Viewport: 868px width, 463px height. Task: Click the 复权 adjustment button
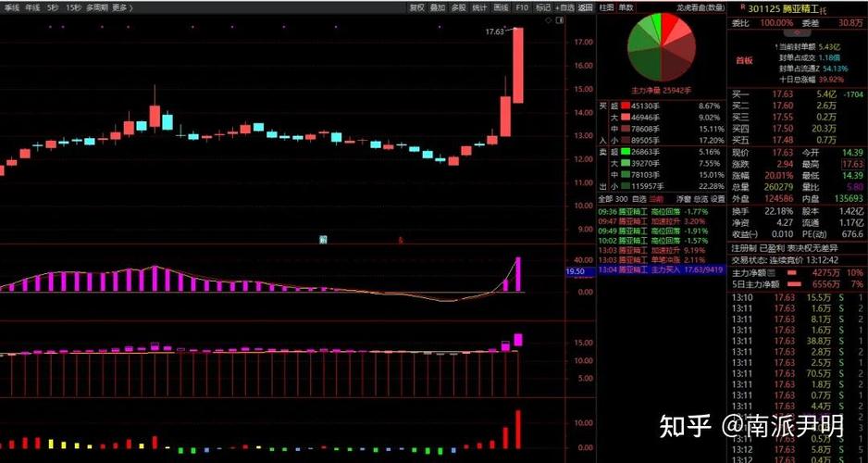416,7
